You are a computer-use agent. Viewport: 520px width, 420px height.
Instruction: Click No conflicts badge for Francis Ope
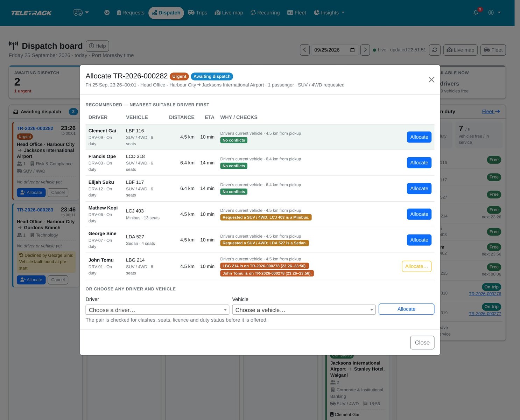pyautogui.click(x=234, y=166)
